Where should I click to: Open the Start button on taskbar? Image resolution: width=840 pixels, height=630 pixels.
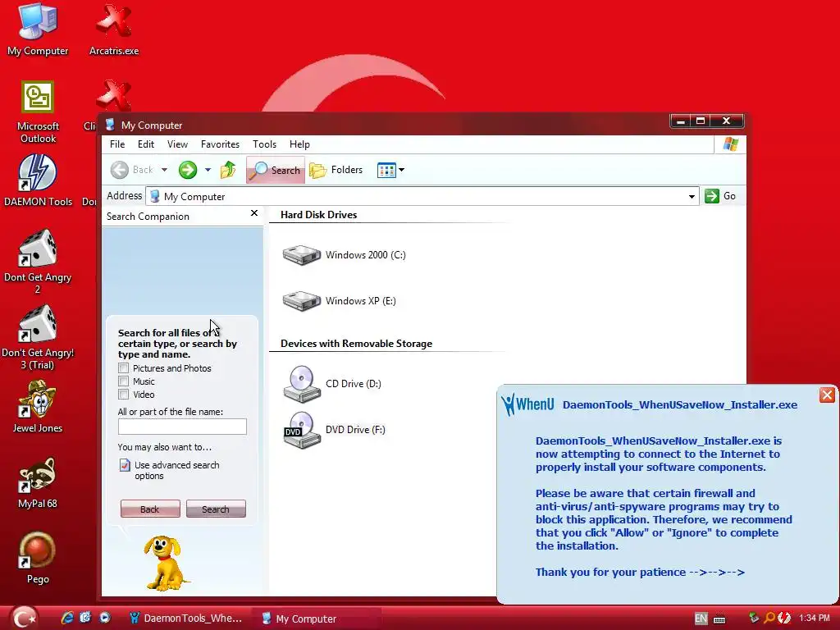[22, 619]
